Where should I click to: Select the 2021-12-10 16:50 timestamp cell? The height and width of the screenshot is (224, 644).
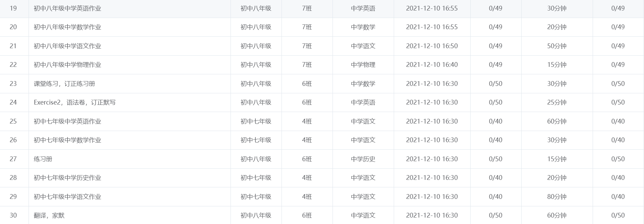(432, 46)
